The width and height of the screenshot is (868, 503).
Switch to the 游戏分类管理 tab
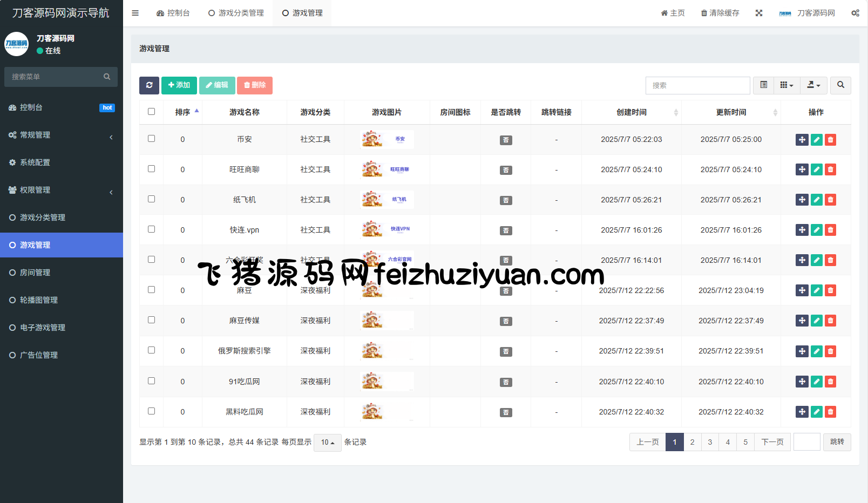(x=236, y=13)
